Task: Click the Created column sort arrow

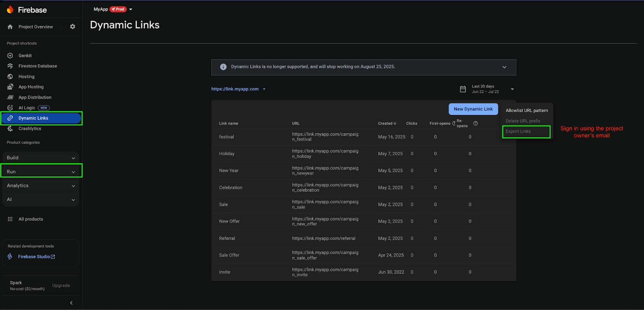Action: [x=395, y=123]
